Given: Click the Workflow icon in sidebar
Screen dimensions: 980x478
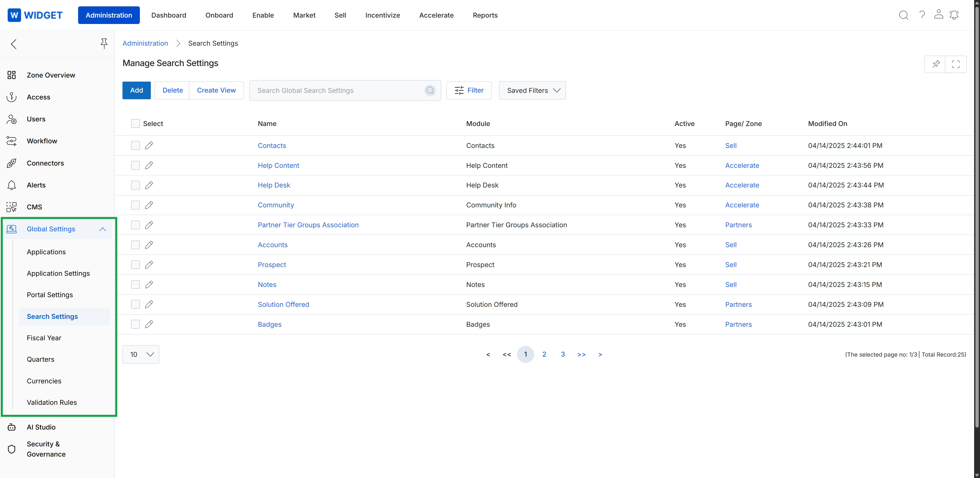Looking at the screenshot, I should (x=11, y=141).
